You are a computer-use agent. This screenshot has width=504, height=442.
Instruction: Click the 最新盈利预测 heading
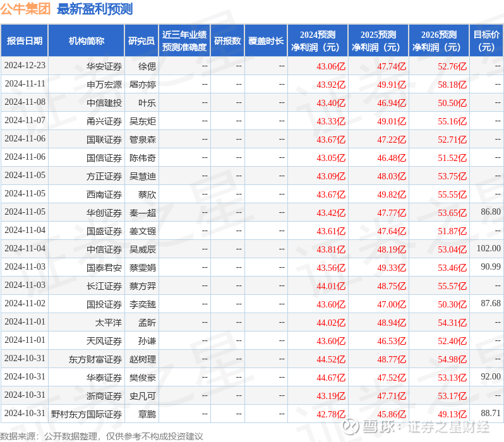point(95,9)
